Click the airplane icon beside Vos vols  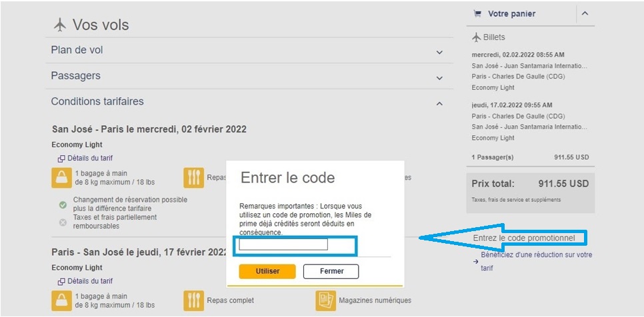pos(60,25)
